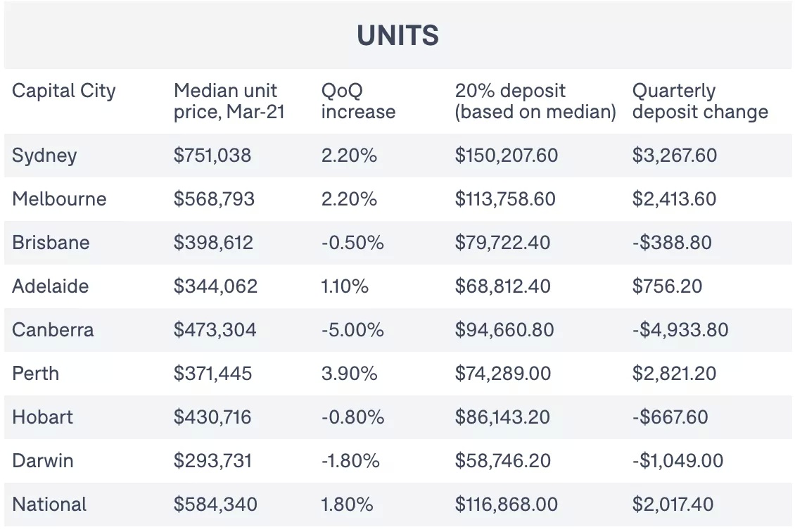Select the QoQ increase column header
The image size is (795, 532).
coord(358,101)
